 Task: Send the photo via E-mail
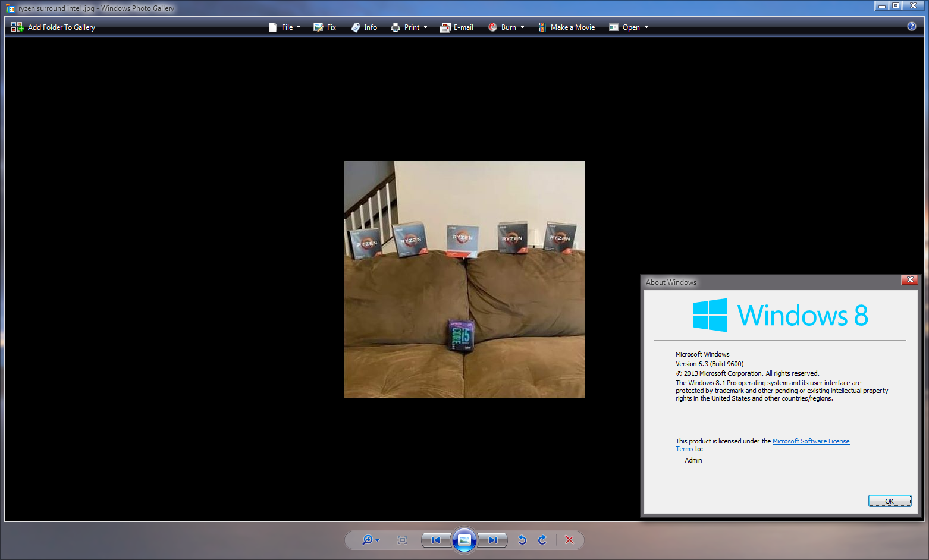[x=456, y=27]
